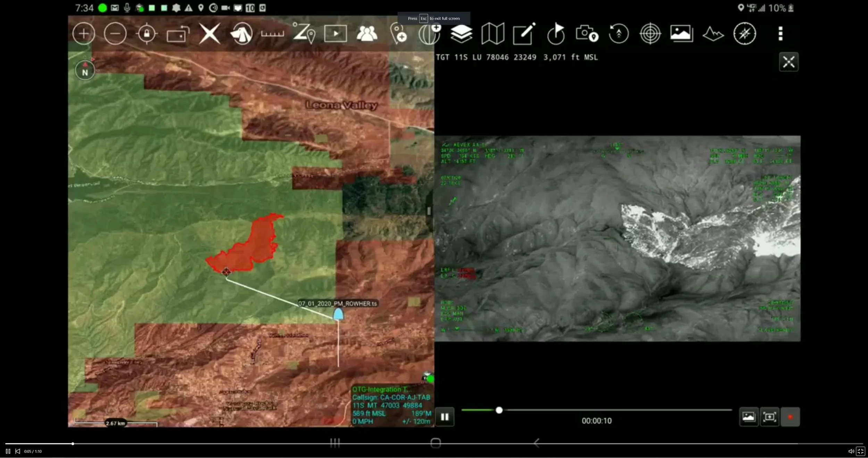
Task: Tap Android recent apps button
Action: (x=335, y=443)
